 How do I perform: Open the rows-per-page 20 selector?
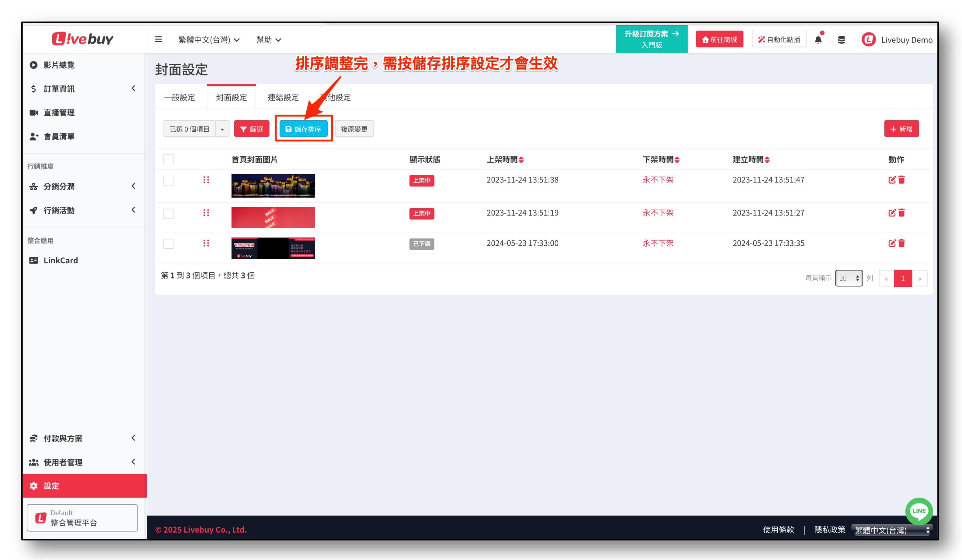848,278
